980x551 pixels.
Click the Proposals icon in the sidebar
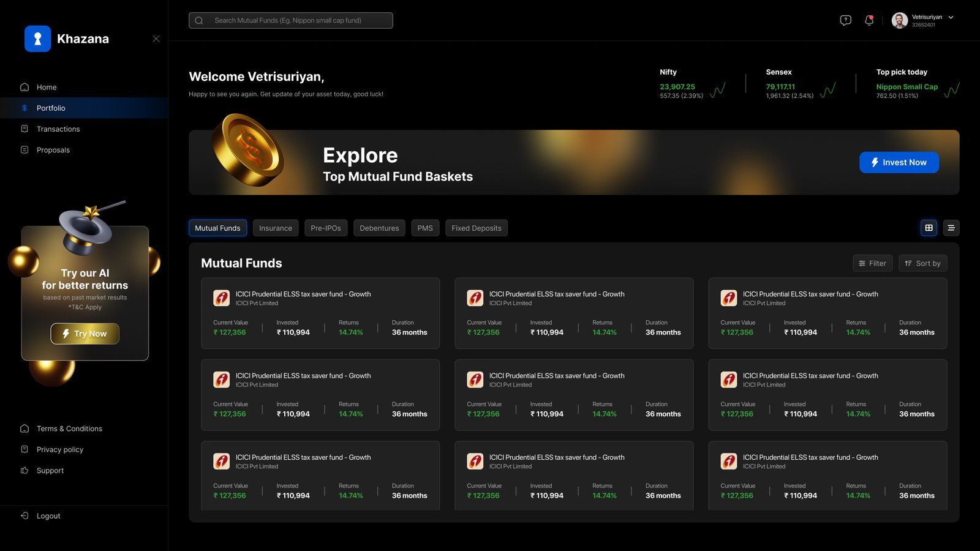pyautogui.click(x=24, y=149)
